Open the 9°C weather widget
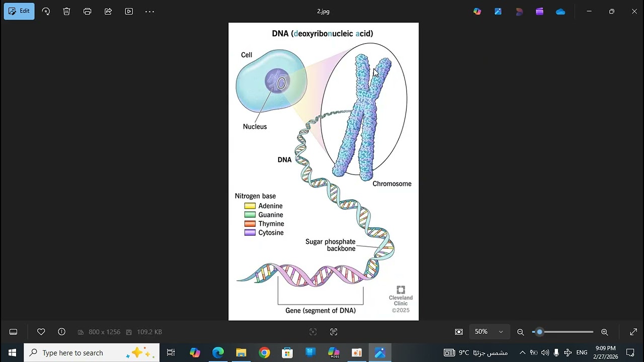 (x=475, y=352)
